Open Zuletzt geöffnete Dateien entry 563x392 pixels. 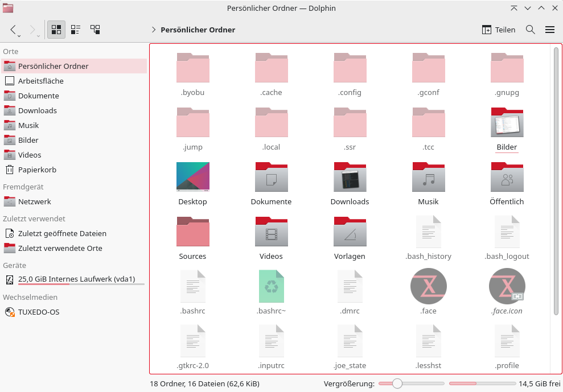[74, 233]
